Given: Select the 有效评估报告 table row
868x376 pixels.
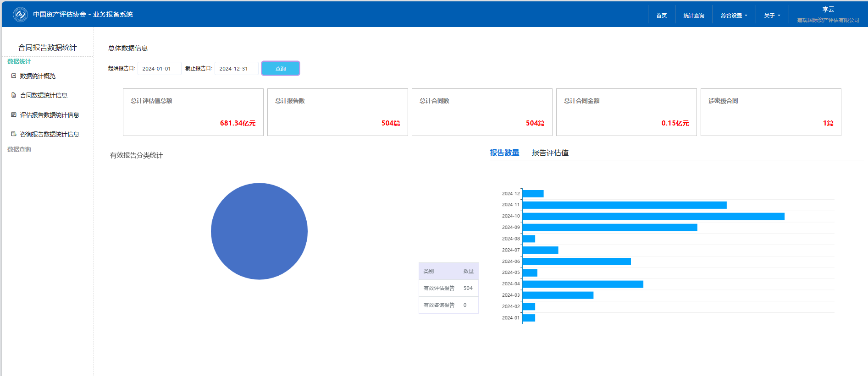Looking at the screenshot, I should click(x=448, y=288).
